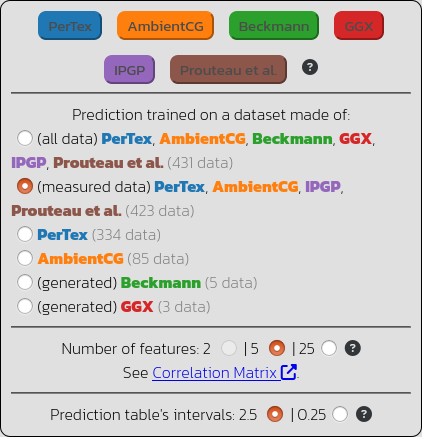Image resolution: width=422 pixels, height=437 pixels.
Task: Select generated GGX (3 data) radio
Action: click(x=25, y=306)
